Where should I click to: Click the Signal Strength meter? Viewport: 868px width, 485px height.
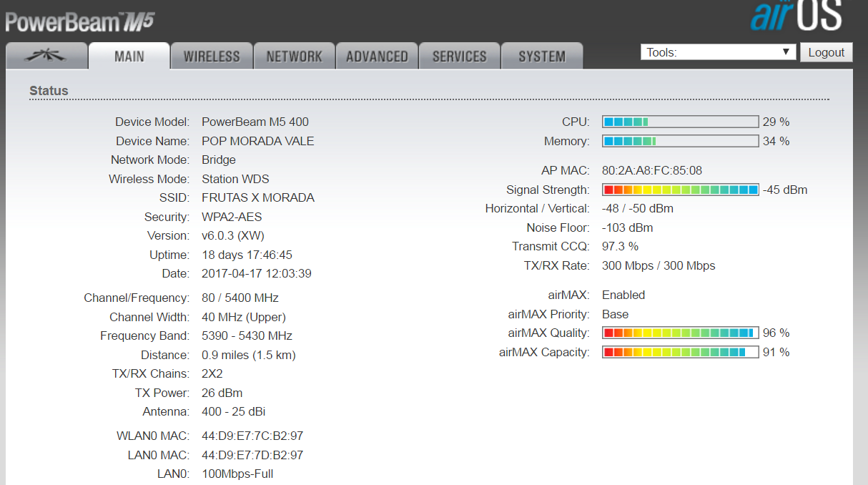(x=680, y=190)
